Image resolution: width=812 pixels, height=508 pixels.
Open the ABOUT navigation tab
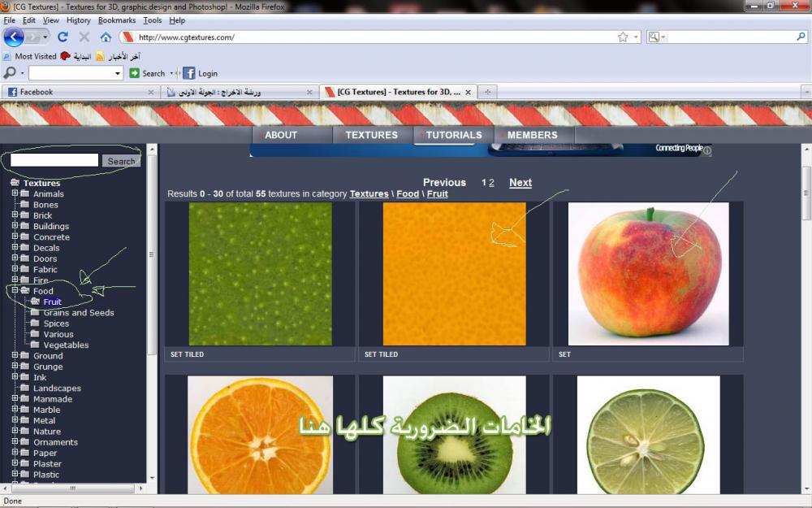292,135
